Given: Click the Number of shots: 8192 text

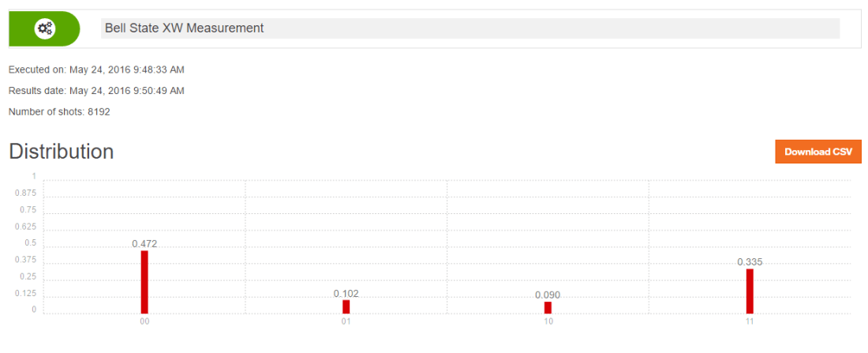Looking at the screenshot, I should 59,111.
